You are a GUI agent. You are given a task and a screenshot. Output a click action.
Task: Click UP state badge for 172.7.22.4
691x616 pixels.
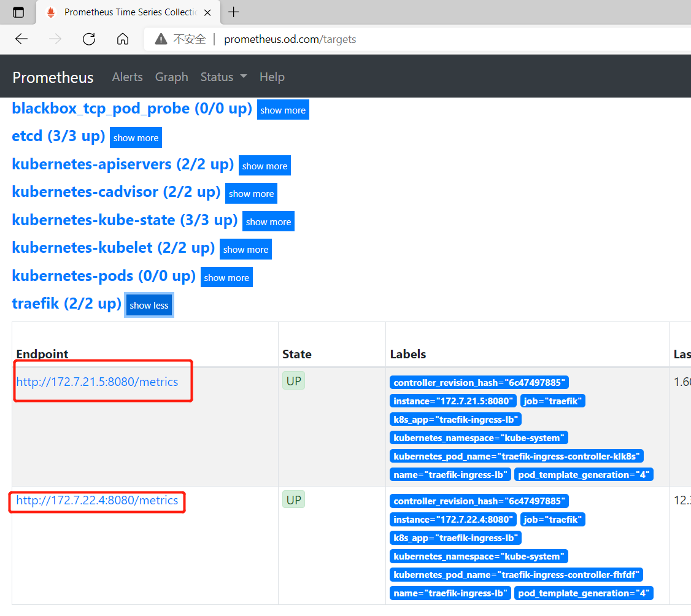pyautogui.click(x=293, y=499)
